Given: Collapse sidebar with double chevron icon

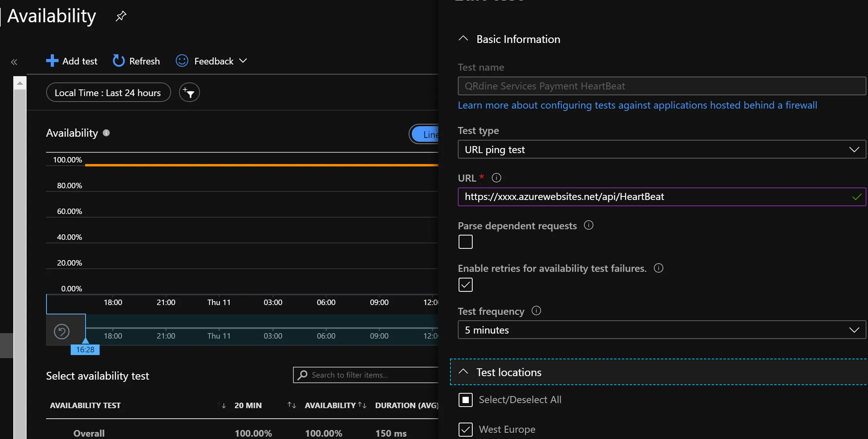Looking at the screenshot, I should pos(14,62).
